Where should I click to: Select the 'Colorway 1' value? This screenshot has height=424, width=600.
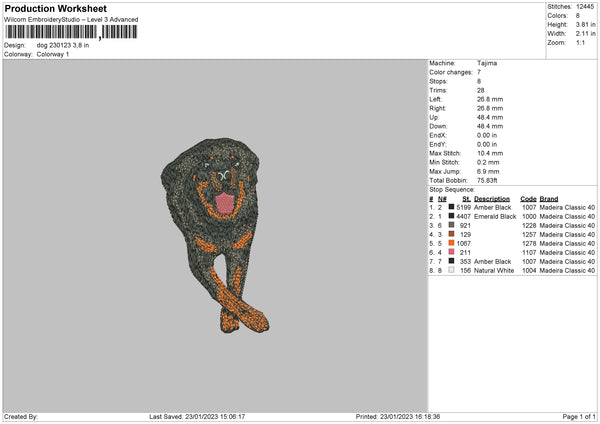coord(53,54)
